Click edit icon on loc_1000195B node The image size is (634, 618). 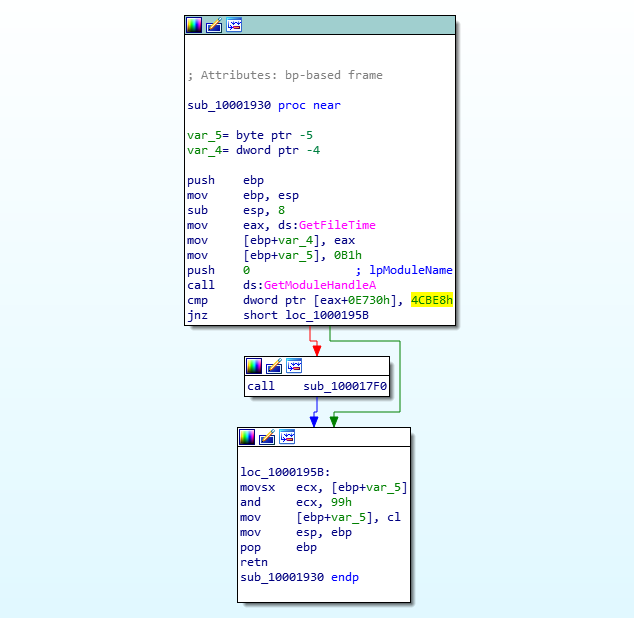click(x=267, y=437)
